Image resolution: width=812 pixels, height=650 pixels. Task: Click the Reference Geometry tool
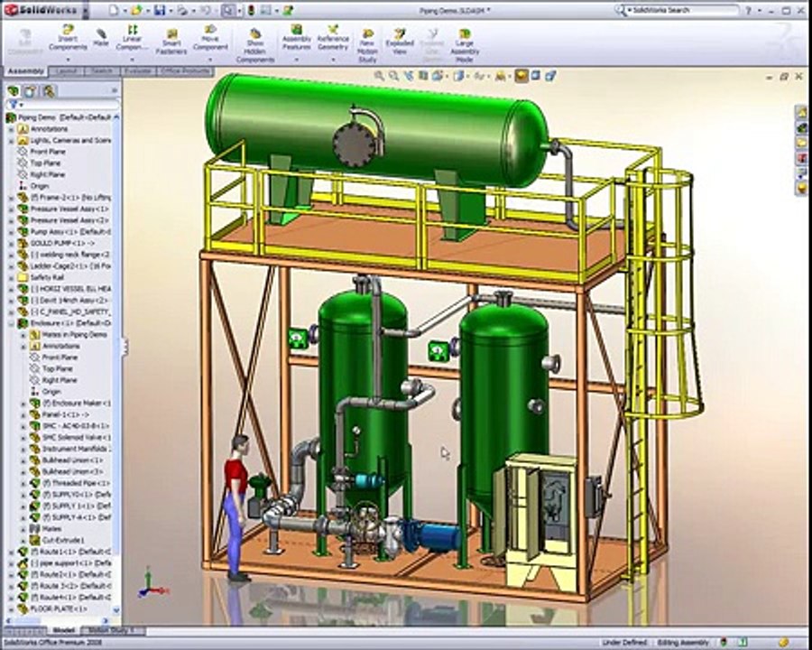pyautogui.click(x=333, y=36)
